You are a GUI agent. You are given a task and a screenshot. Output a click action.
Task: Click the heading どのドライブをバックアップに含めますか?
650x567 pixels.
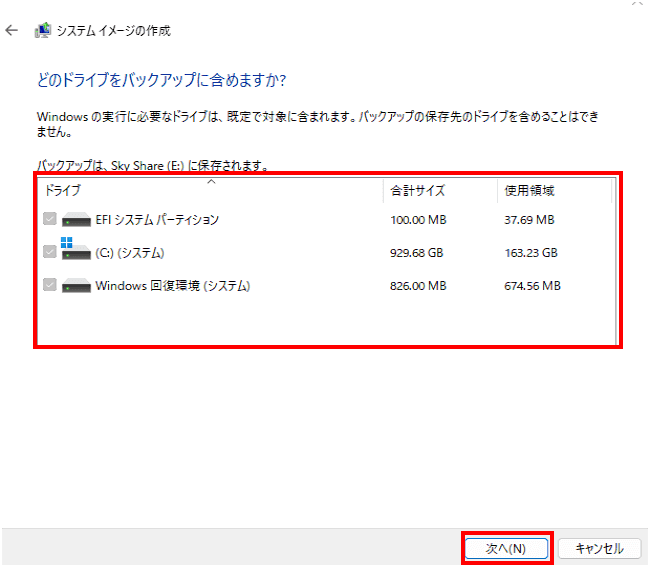161,80
